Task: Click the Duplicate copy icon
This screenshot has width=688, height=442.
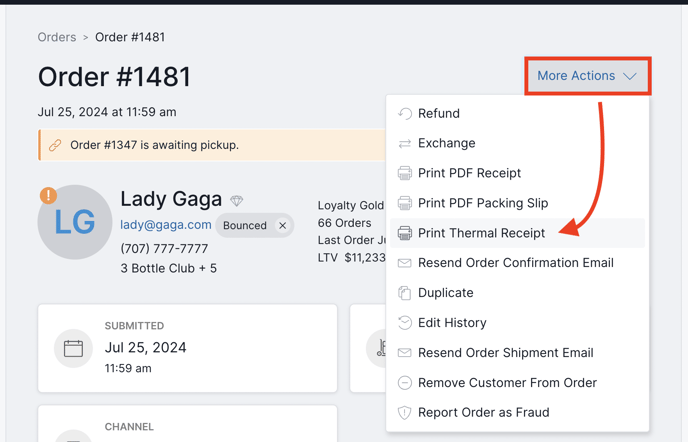Action: pos(405,293)
